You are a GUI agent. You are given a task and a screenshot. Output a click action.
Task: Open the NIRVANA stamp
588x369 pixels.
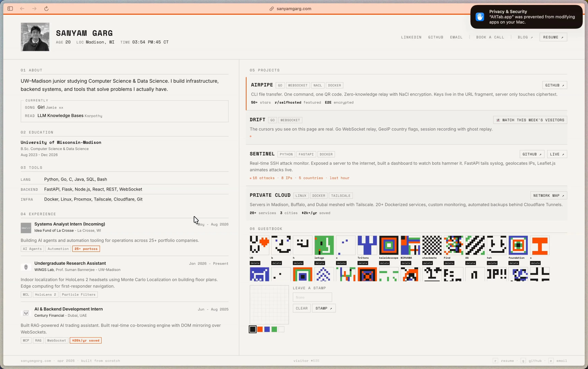(x=410, y=245)
